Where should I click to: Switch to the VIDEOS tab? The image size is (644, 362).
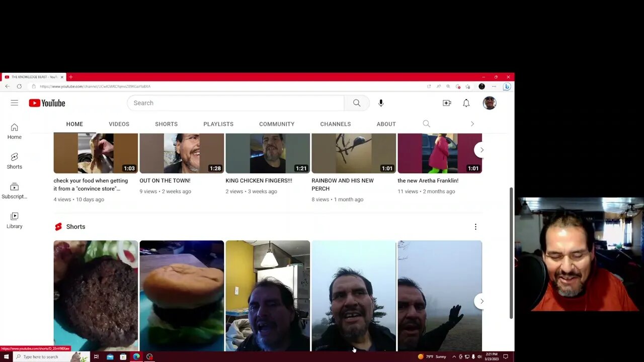coord(119,124)
